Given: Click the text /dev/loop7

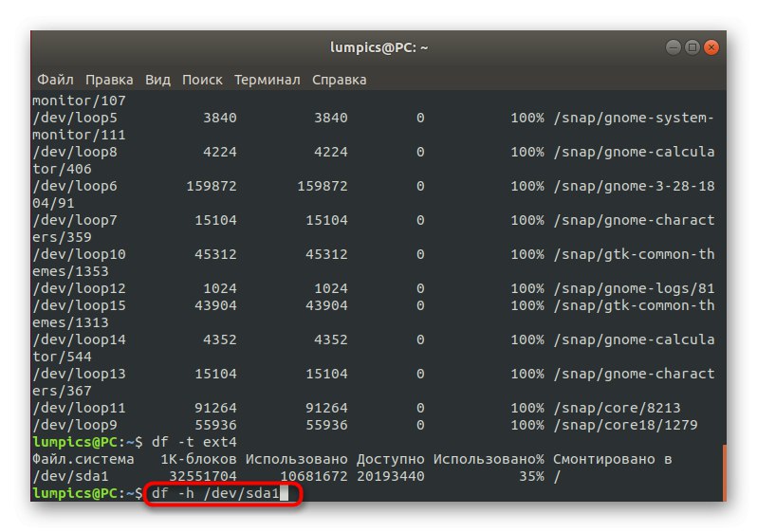Looking at the screenshot, I should (x=75, y=220).
